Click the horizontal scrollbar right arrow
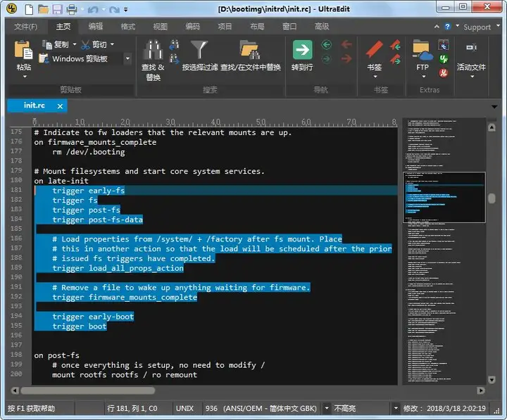The width and height of the screenshot is (507, 420). tap(481, 390)
